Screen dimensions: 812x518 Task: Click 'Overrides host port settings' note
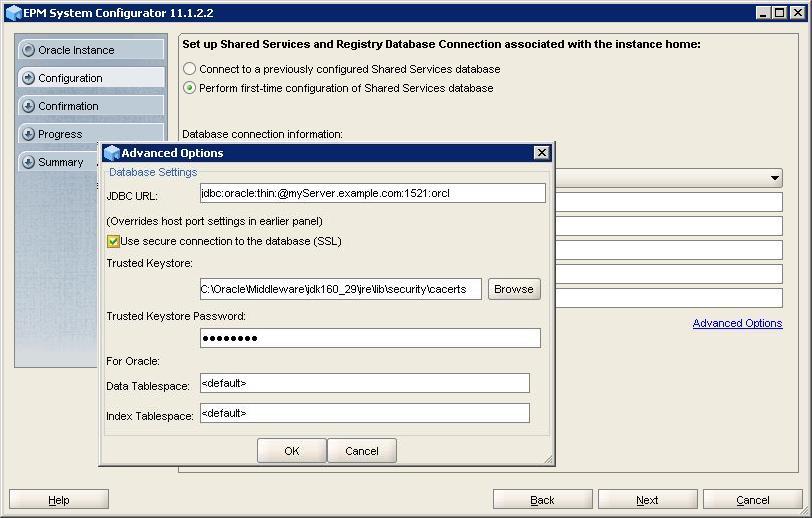pyautogui.click(x=214, y=221)
